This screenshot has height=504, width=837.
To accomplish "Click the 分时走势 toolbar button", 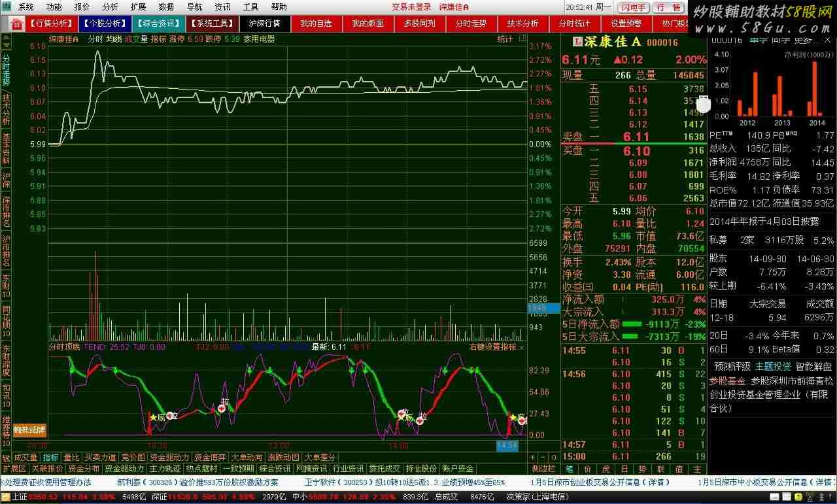I will pos(471,24).
